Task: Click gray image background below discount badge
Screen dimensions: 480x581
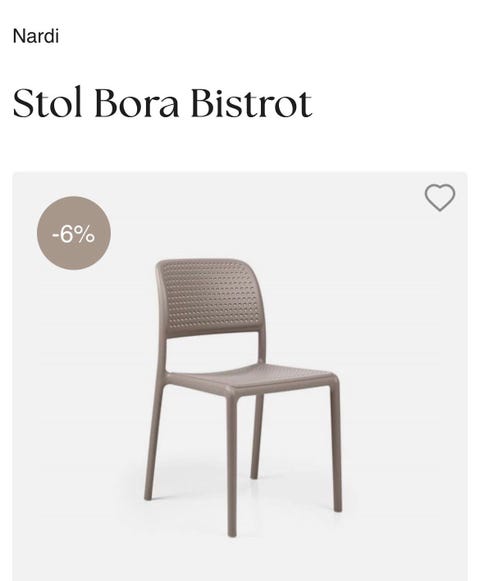Action: [x=74, y=371]
